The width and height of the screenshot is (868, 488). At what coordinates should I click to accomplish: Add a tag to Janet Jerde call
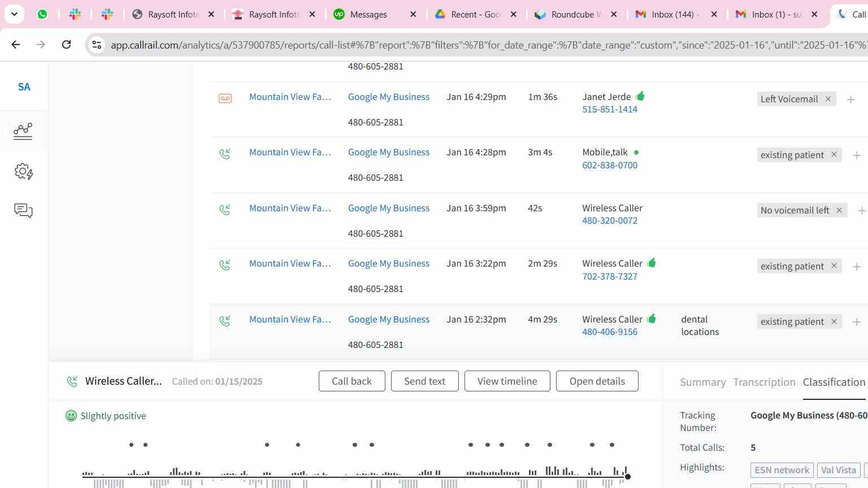point(850,99)
